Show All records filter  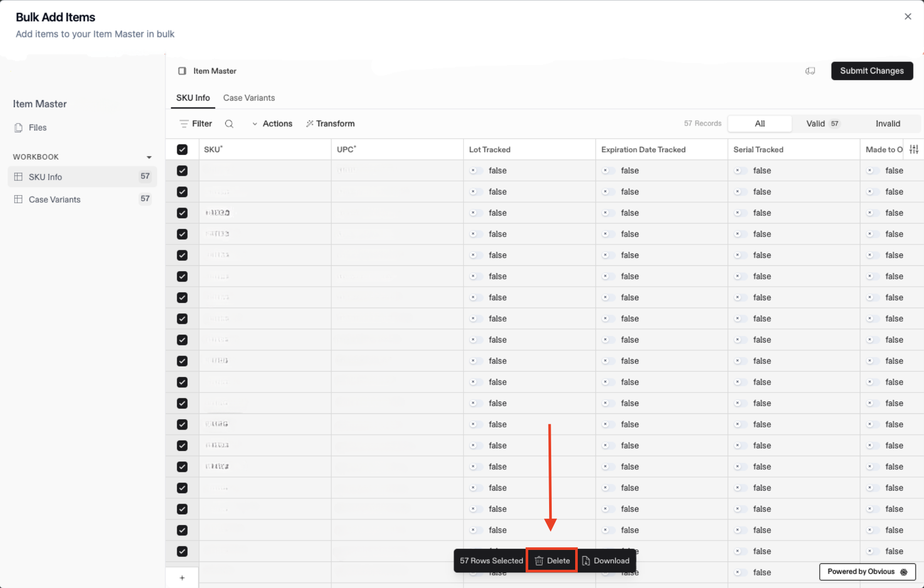[760, 124]
